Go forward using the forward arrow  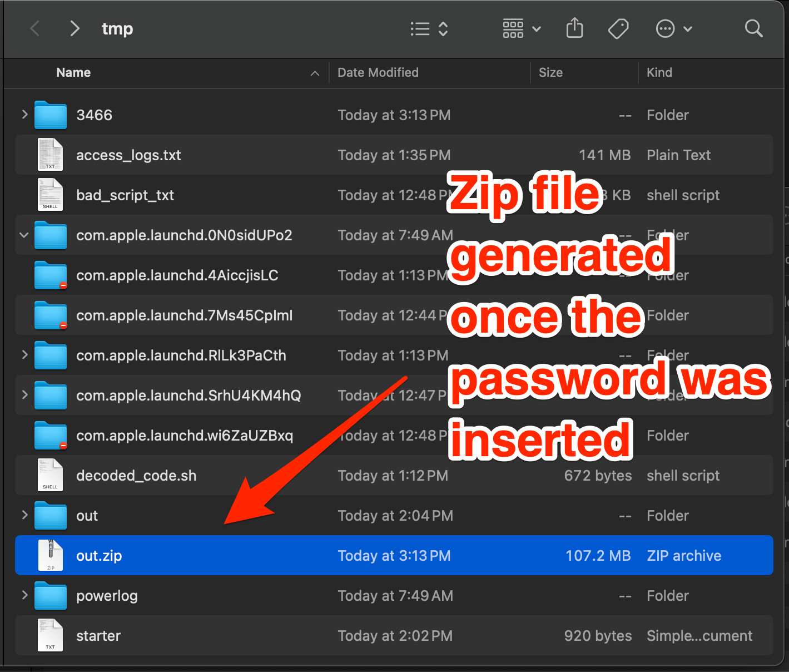[75, 28]
